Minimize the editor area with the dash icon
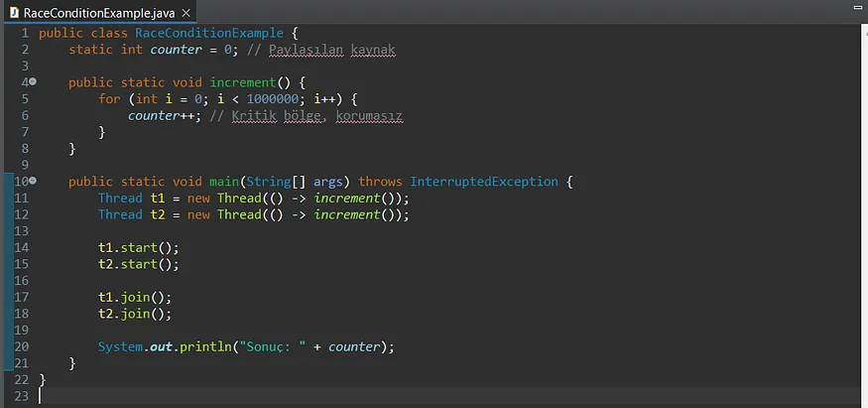868x408 pixels. 858,7
